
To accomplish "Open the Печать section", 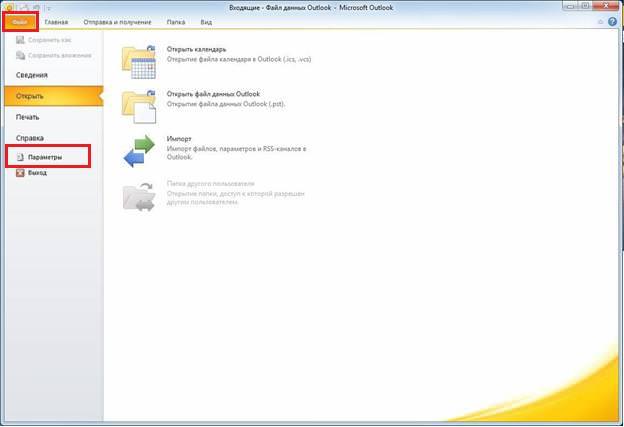I will tap(27, 117).
